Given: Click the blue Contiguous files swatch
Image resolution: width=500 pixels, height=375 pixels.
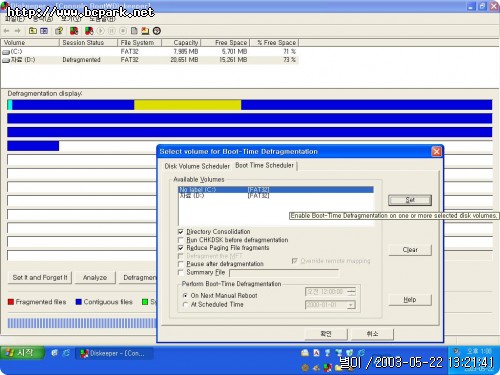Looking at the screenshot, I should [79, 302].
